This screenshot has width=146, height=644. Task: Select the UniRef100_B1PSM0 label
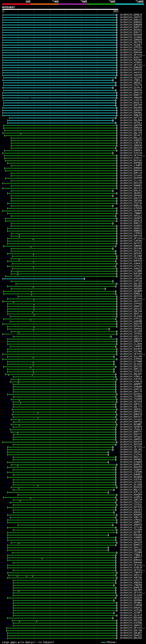131,60
